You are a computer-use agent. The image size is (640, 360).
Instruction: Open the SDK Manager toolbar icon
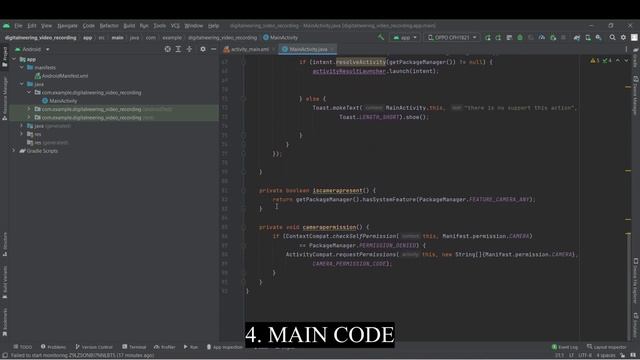click(x=598, y=37)
